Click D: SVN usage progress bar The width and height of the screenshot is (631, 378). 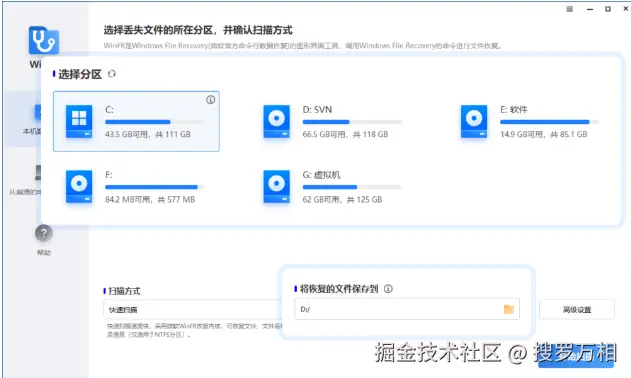pos(352,122)
